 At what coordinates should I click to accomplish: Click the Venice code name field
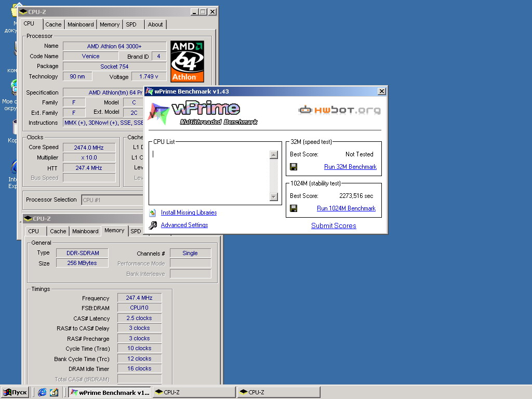tap(90, 56)
